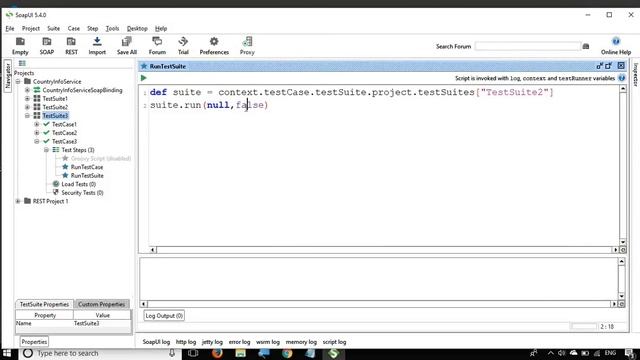Open the Help menu
The width and height of the screenshot is (640, 360).
[161, 29]
